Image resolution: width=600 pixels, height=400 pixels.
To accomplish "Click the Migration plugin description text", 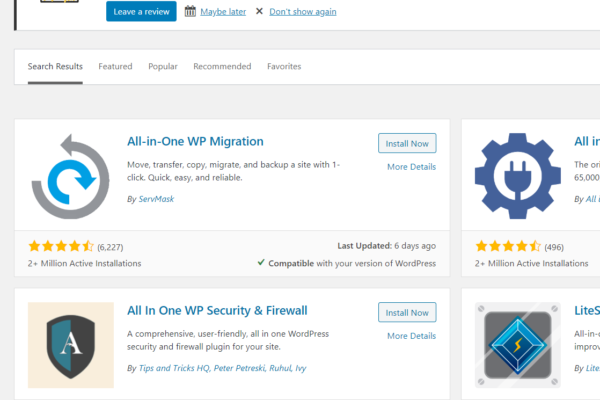I will pyautogui.click(x=233, y=171).
